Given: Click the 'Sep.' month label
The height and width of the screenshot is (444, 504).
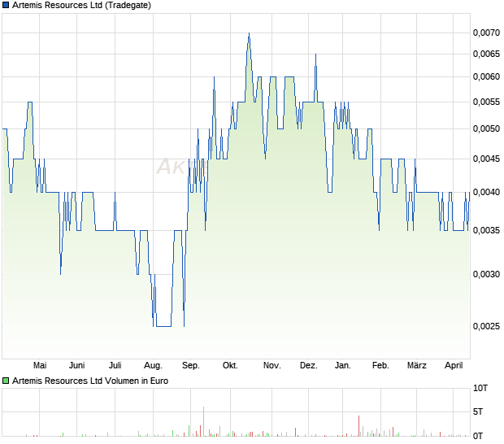Looking at the screenshot, I should point(190,365).
